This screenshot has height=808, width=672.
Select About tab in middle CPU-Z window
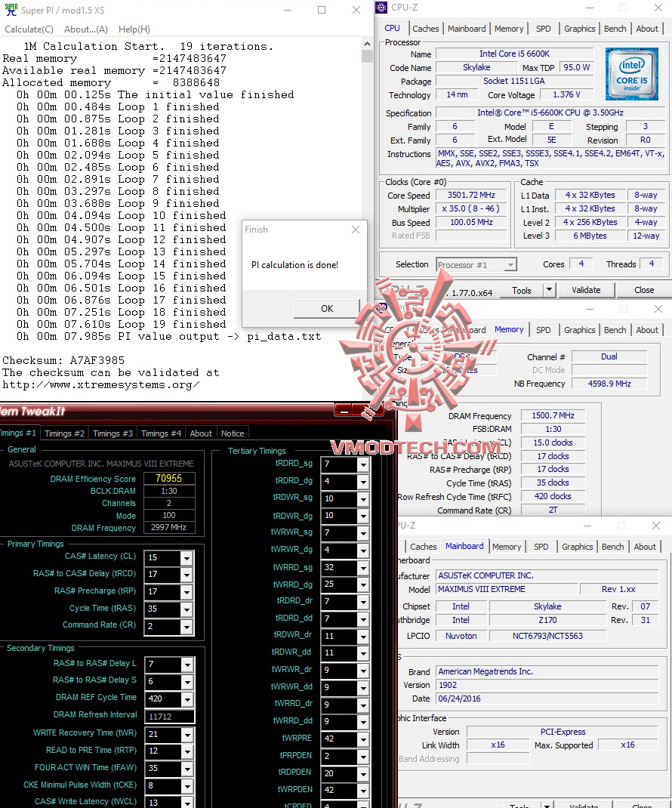[x=647, y=330]
